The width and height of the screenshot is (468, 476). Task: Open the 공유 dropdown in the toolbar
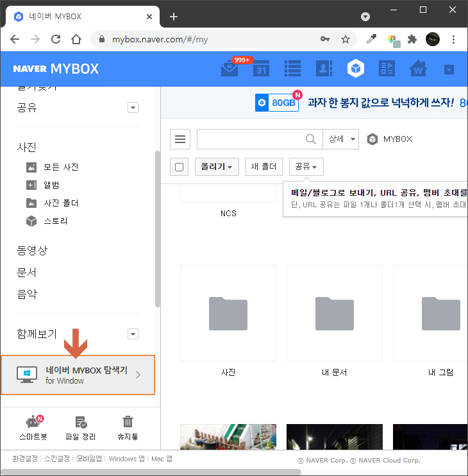[x=306, y=167]
